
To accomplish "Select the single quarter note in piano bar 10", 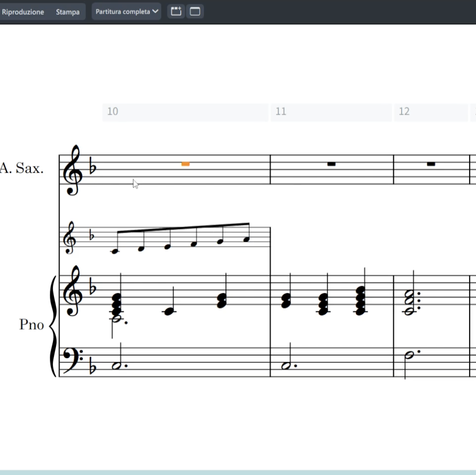I will pyautogui.click(x=169, y=311).
